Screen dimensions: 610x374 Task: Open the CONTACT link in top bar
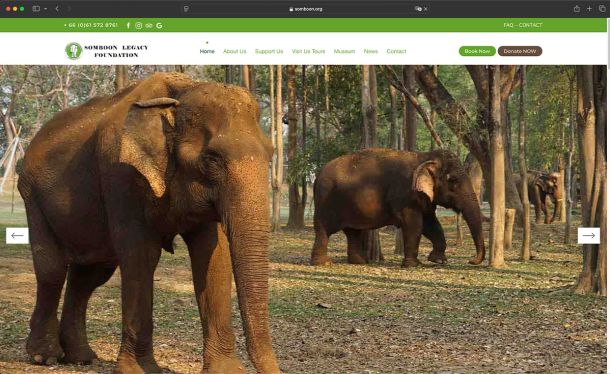click(x=530, y=25)
